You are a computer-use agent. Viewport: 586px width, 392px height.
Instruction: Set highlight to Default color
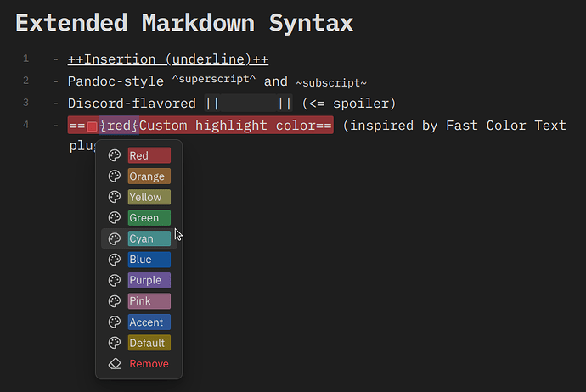[x=149, y=343]
